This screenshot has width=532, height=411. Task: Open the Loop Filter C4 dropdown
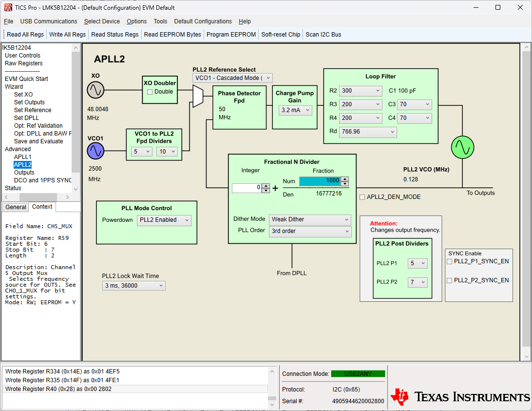(x=414, y=118)
